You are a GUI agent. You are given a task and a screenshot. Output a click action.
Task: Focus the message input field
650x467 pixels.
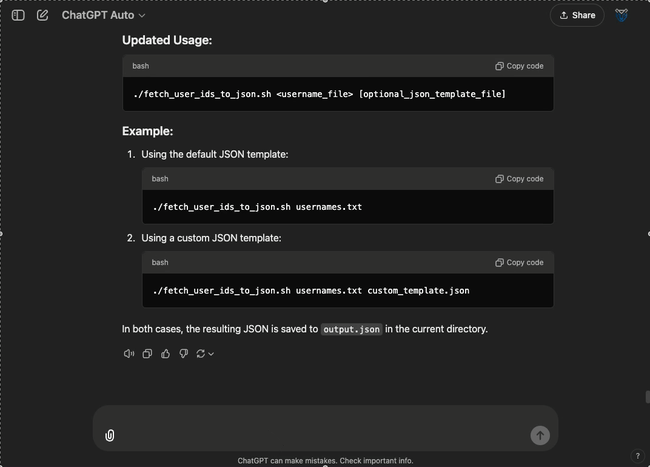point(325,428)
